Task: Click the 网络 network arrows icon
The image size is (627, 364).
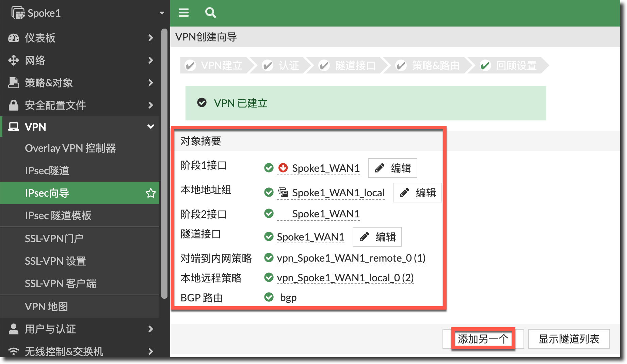Action: point(14,60)
